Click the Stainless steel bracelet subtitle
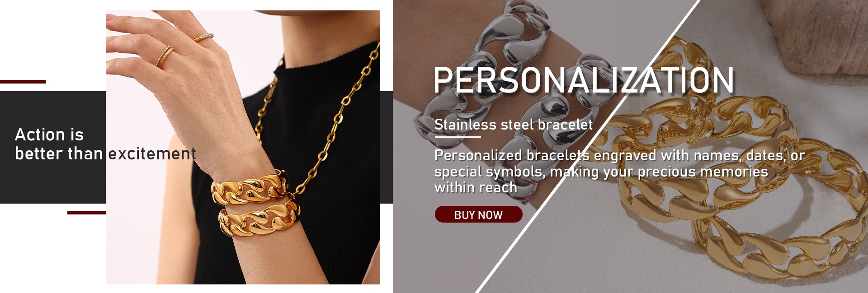Image resolution: width=868 pixels, height=293 pixels. (513, 125)
